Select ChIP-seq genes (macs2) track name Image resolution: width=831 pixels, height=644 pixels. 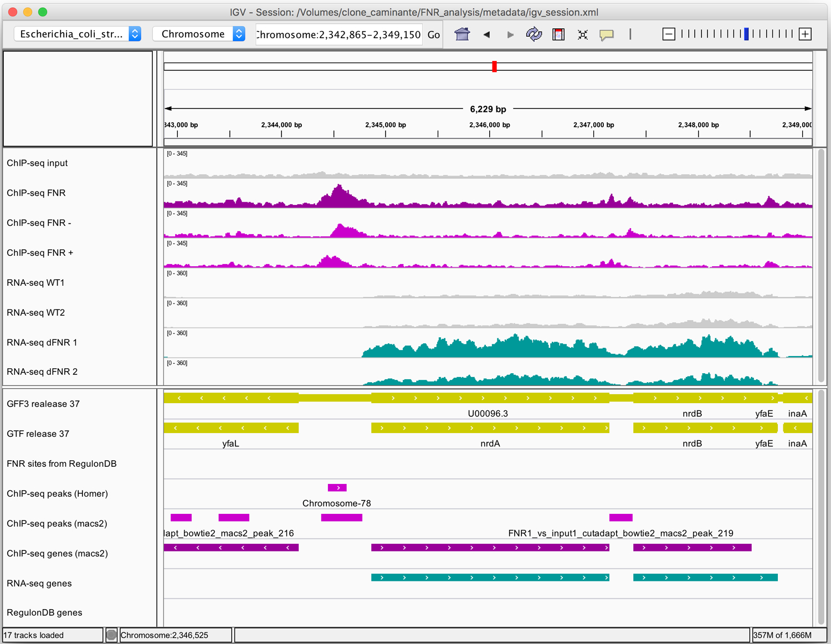[57, 553]
